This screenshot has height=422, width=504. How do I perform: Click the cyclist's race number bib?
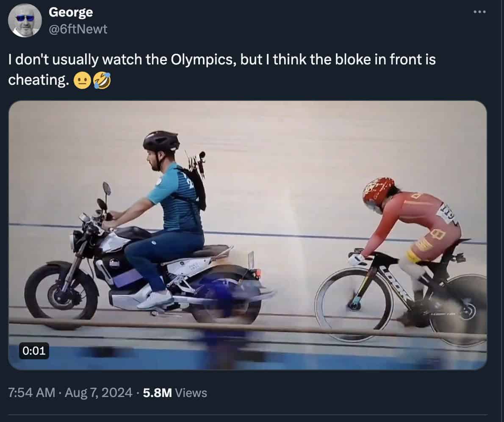point(447,212)
